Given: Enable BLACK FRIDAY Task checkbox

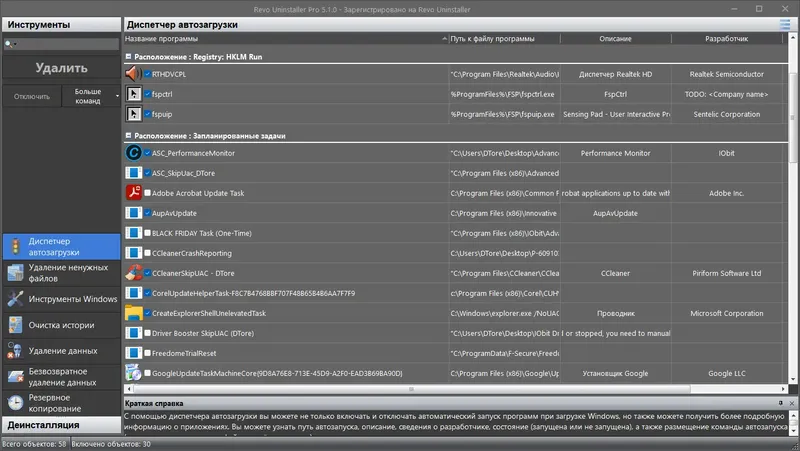Looking at the screenshot, I should (x=147, y=233).
